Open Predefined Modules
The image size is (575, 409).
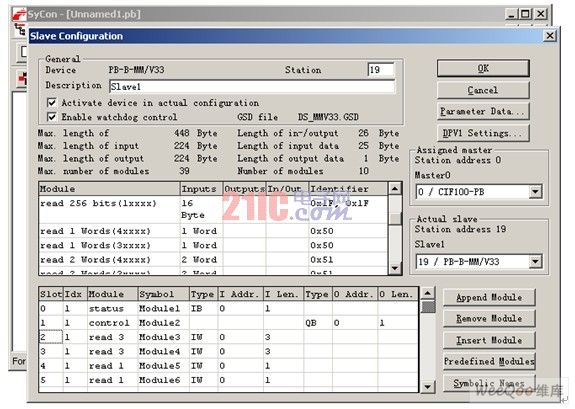pos(489,362)
